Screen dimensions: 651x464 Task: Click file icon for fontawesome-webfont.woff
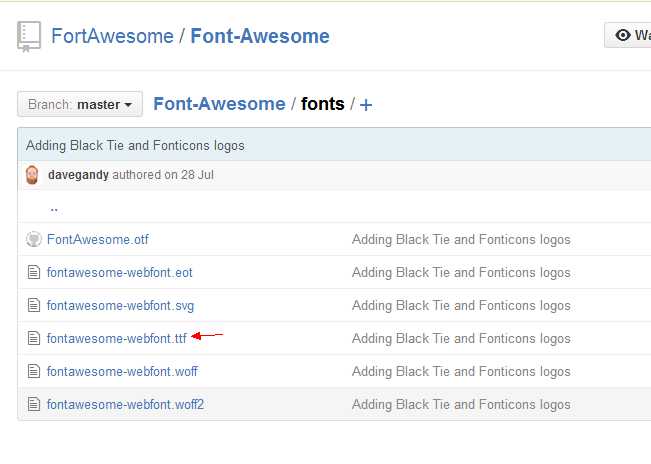tap(34, 371)
